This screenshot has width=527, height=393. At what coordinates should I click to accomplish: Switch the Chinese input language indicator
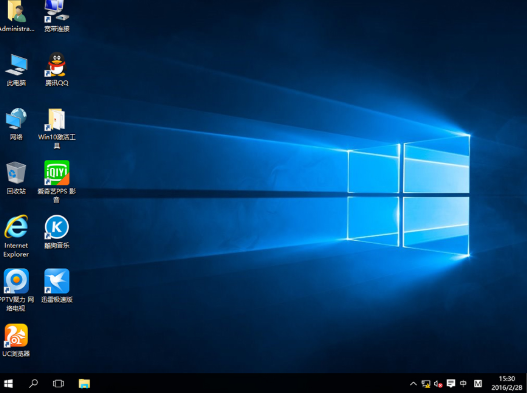pyautogui.click(x=463, y=383)
